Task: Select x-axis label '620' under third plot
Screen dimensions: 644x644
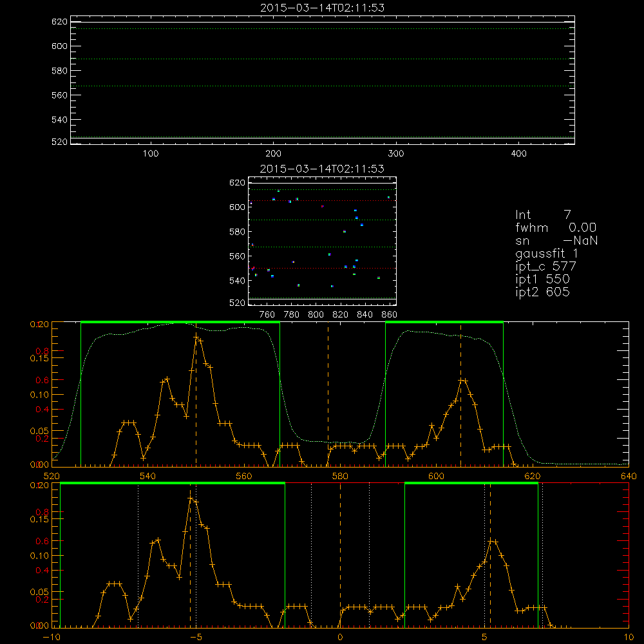Action: [x=533, y=476]
